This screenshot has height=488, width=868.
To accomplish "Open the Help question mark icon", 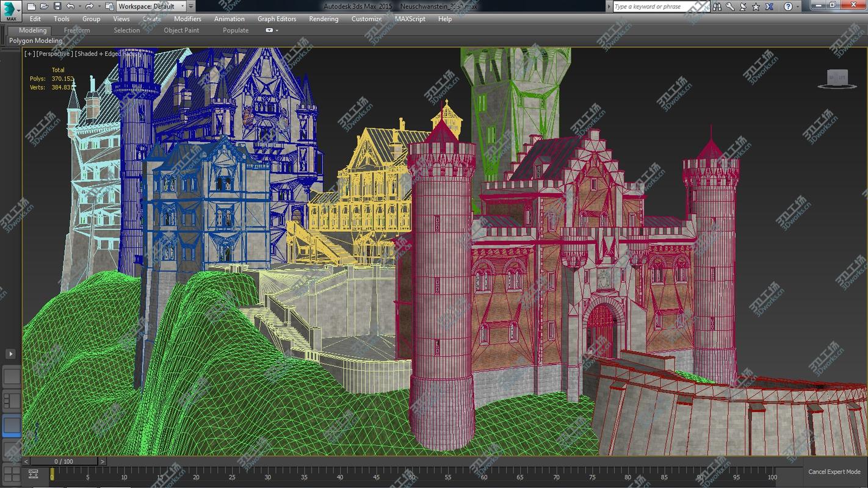I will coord(788,6).
